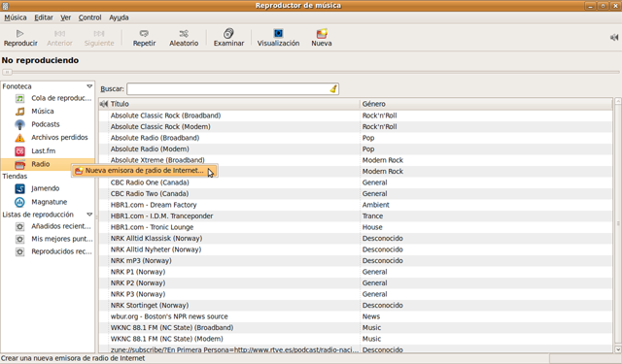Select NRK P1 (Norway) station

[356, 272]
